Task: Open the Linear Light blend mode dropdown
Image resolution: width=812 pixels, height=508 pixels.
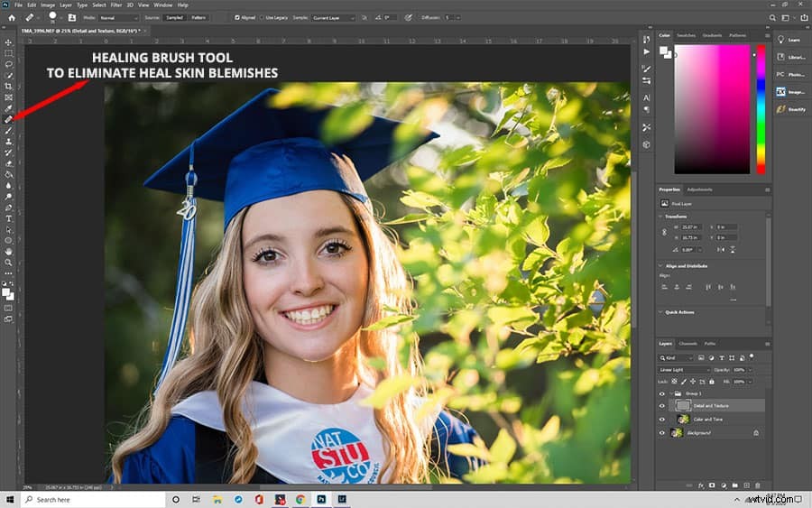Action: click(684, 370)
